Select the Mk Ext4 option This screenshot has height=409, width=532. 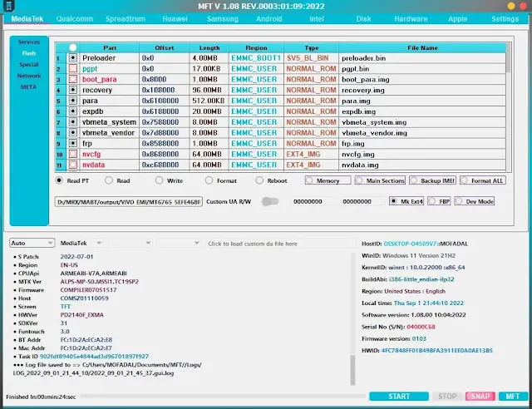pos(406,201)
